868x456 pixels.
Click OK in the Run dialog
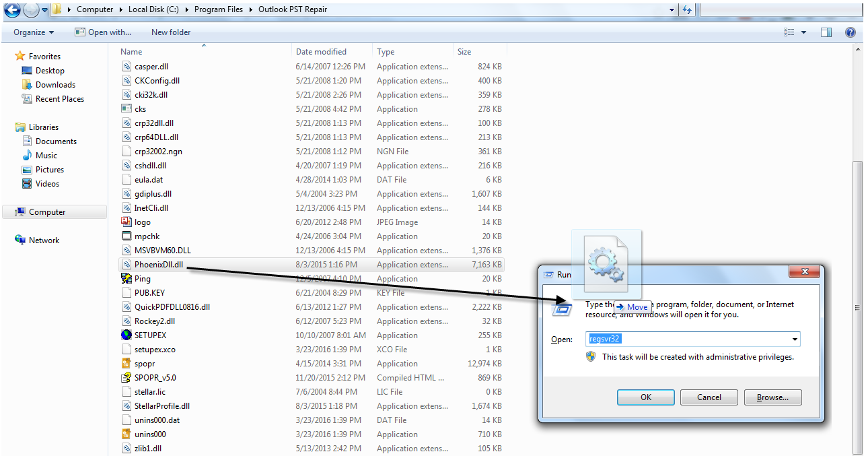pyautogui.click(x=646, y=397)
